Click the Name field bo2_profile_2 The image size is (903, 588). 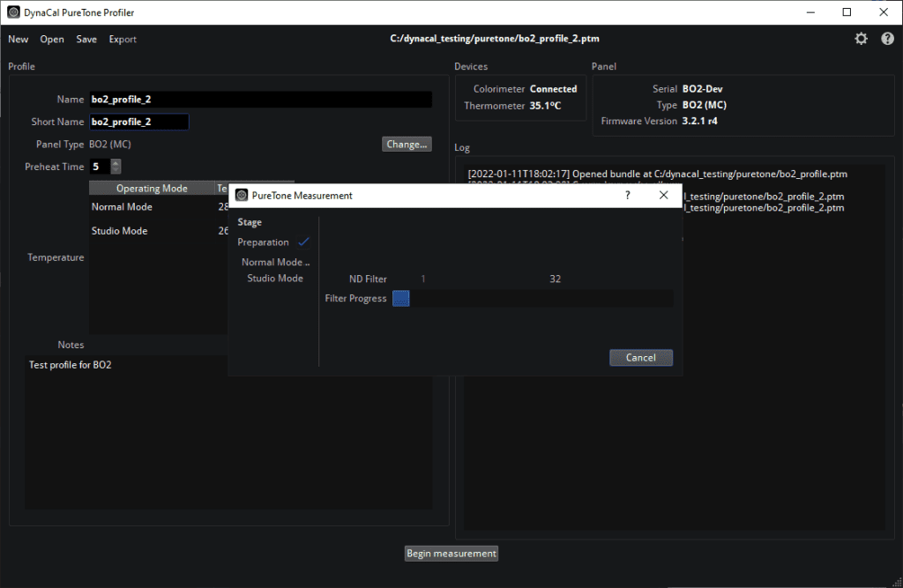pyautogui.click(x=260, y=99)
